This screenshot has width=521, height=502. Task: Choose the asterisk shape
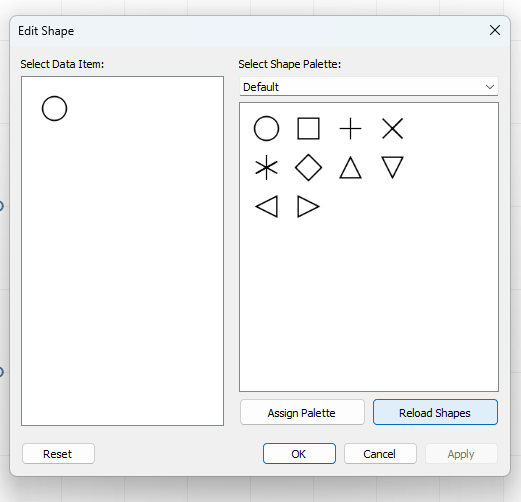266,168
